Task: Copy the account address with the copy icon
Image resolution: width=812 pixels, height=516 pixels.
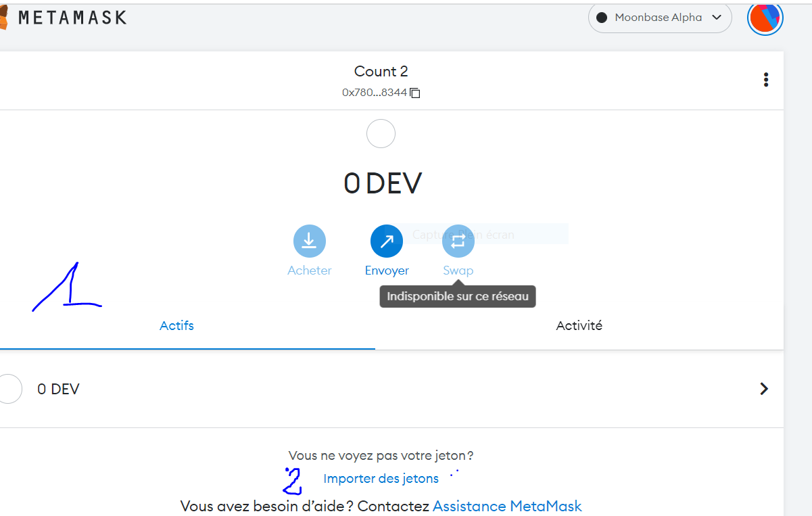Action: 415,93
